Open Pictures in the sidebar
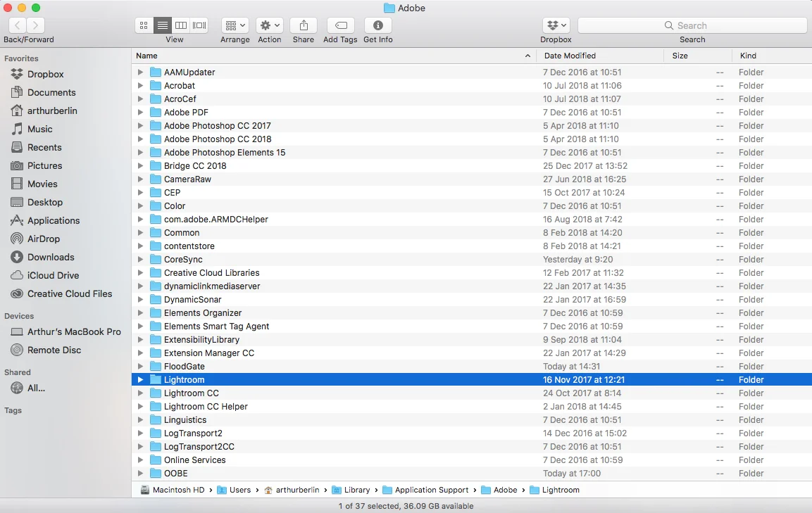The height and width of the screenshot is (513, 812). (x=36, y=165)
